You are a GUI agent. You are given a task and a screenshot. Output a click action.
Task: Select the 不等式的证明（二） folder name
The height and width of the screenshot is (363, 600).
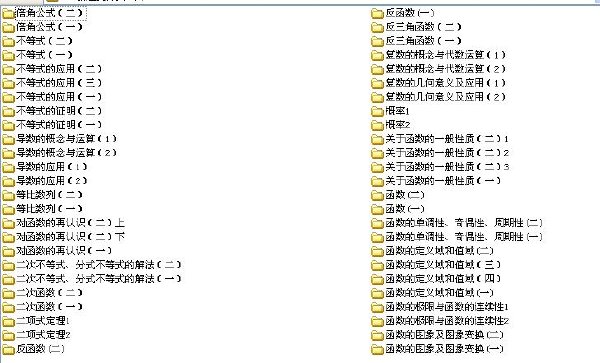point(59,111)
